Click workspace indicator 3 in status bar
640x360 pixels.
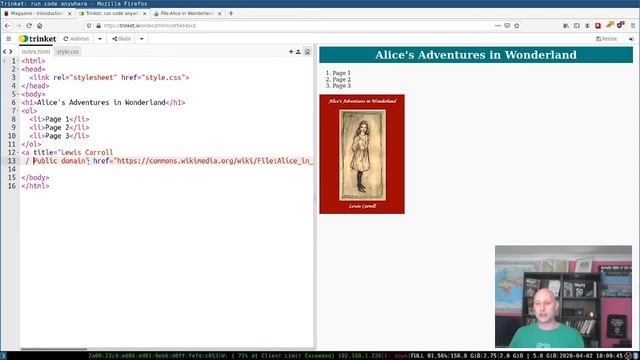click(3, 356)
